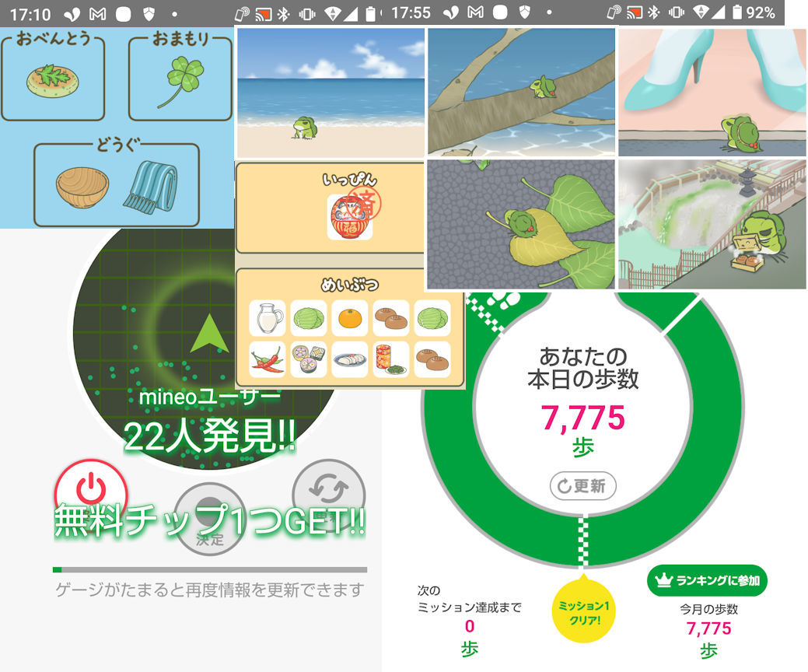Screen dimensions: 808x672
Task: Select the milk jug in めいぶつ
Action: (268, 318)
